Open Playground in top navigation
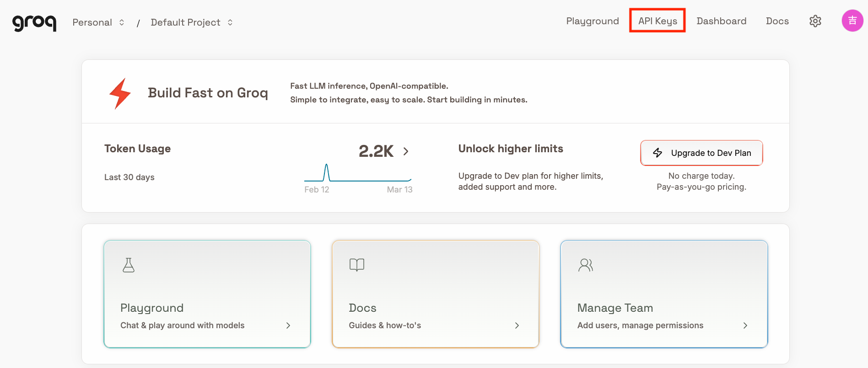868x368 pixels. (592, 21)
